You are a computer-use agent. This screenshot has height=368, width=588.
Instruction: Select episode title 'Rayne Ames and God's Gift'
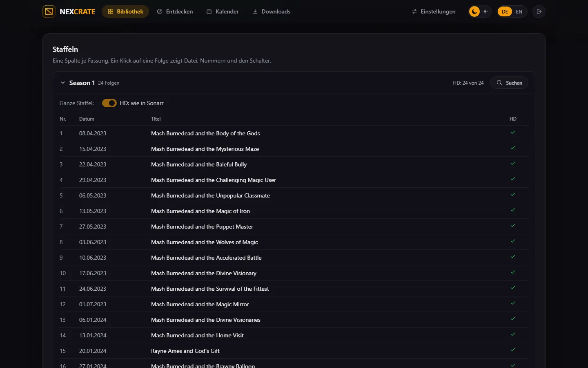[185, 351]
